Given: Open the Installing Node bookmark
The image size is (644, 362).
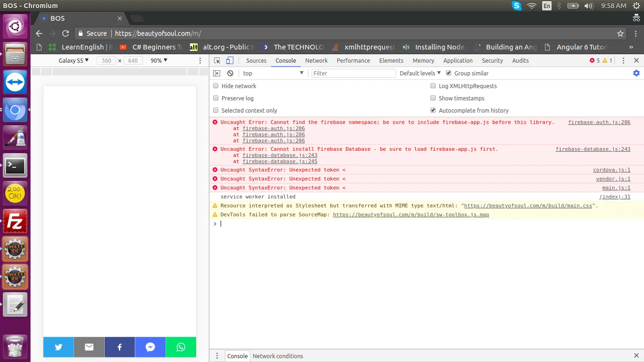Looking at the screenshot, I should coord(433,47).
